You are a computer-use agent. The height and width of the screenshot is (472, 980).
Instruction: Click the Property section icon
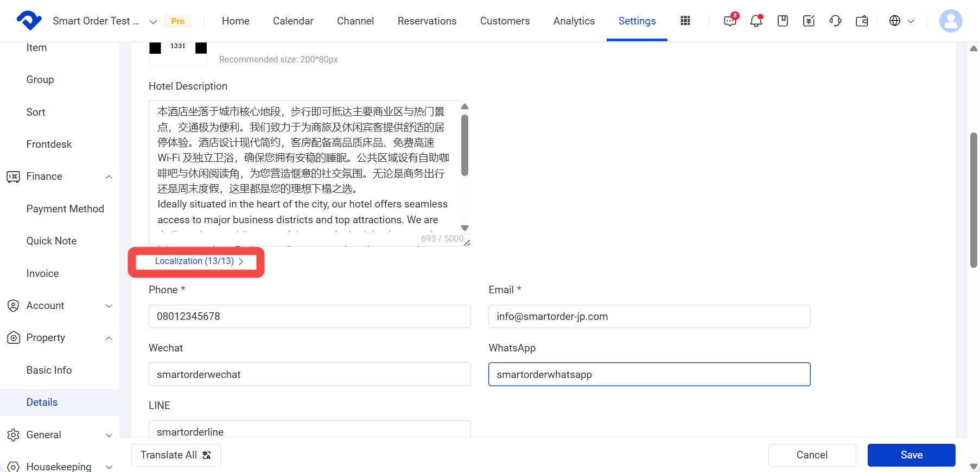coord(13,338)
